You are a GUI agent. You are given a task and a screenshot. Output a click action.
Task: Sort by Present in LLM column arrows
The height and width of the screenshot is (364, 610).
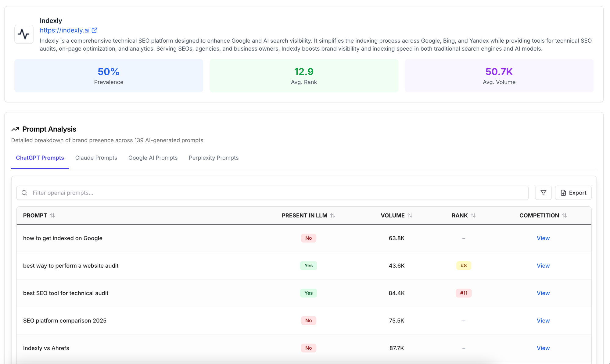(x=333, y=216)
